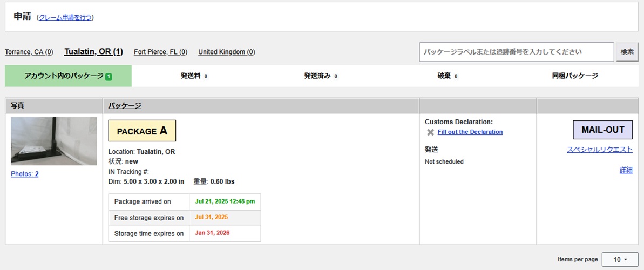Image resolution: width=644 pixels, height=270 pixels.
Task: Click the green package count badge
Action: coord(109,77)
